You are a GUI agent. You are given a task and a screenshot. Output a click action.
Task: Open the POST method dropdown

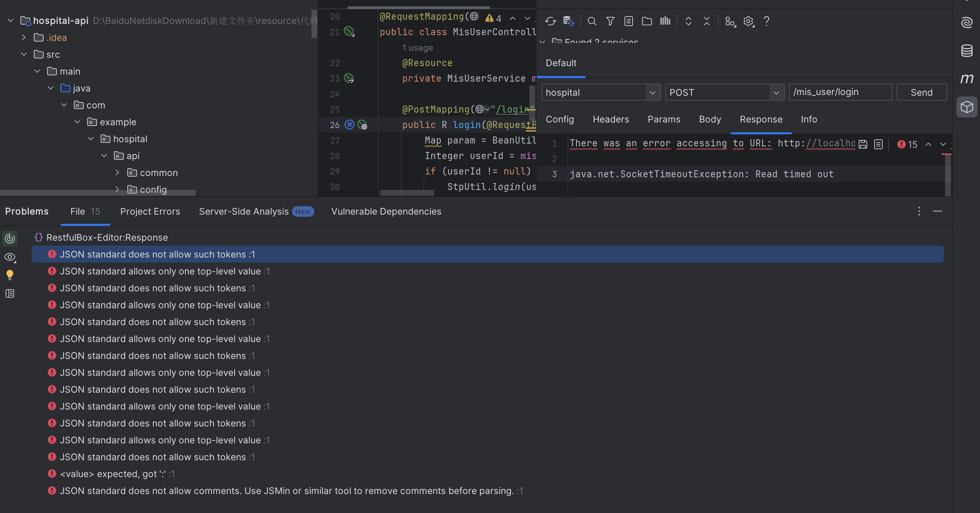776,93
